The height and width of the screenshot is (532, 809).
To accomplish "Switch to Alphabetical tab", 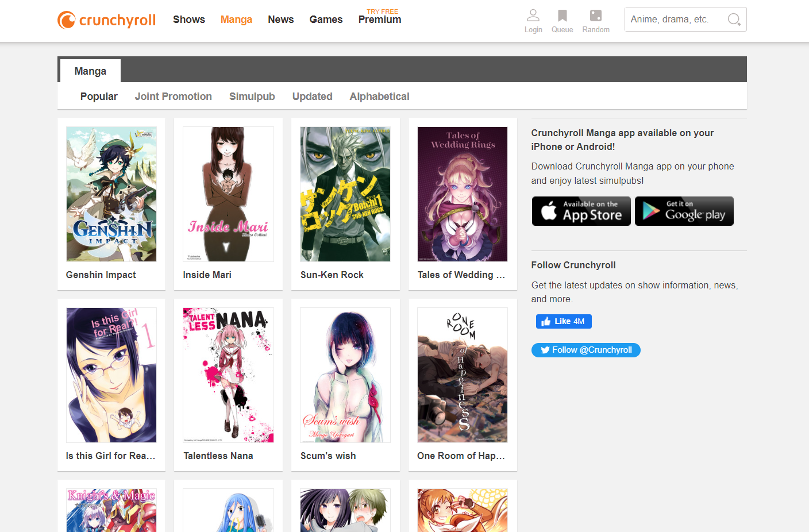I will 380,97.
